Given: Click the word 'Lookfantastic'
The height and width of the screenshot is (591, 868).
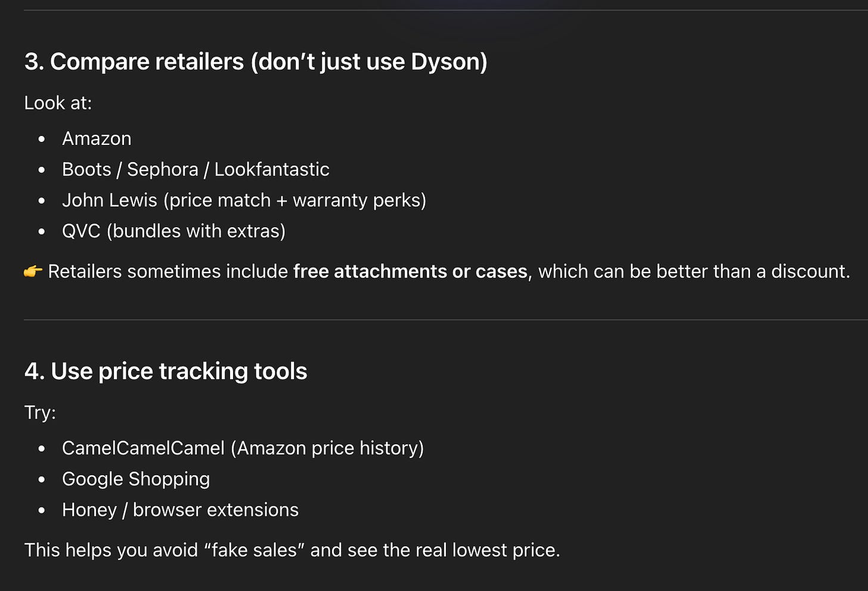Looking at the screenshot, I should (272, 169).
